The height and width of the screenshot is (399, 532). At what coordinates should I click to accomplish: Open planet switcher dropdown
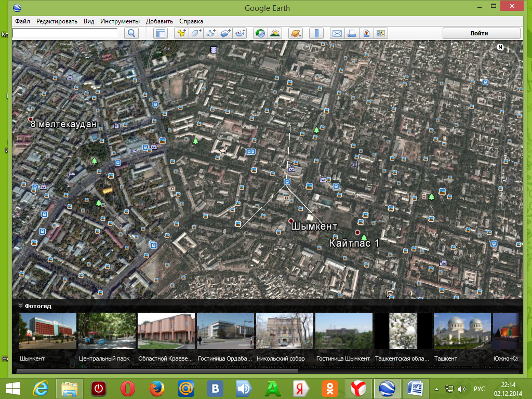pyautogui.click(x=296, y=33)
